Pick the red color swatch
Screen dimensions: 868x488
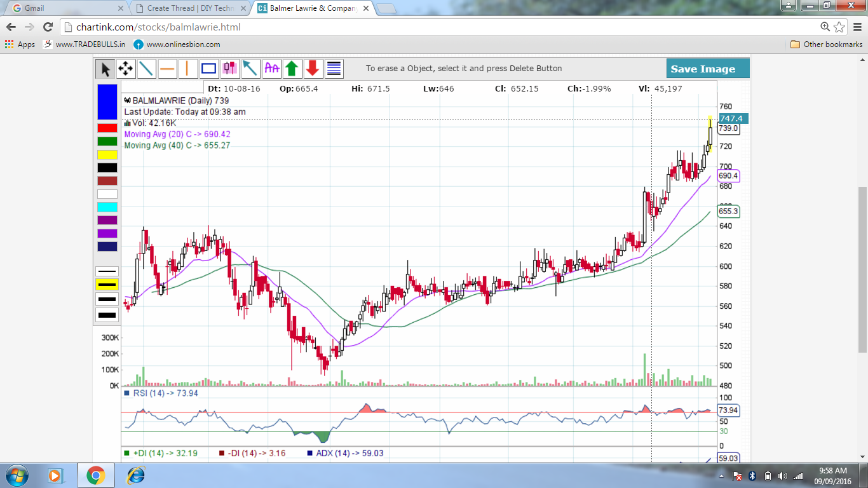[x=107, y=128]
